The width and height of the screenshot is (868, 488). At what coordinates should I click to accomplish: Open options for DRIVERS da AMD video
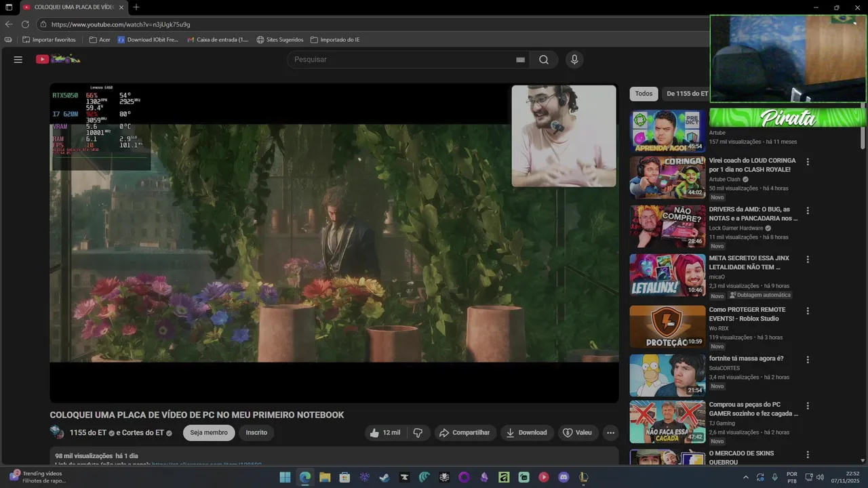[808, 211]
